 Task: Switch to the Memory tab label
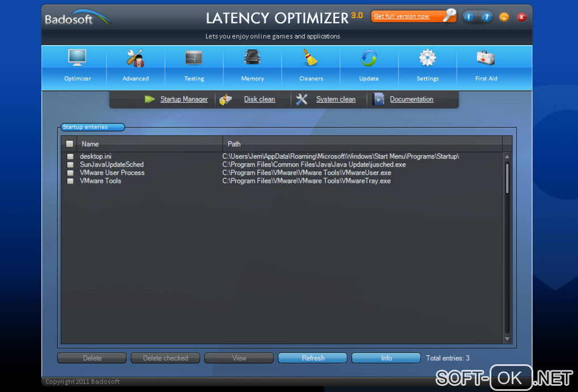253,79
